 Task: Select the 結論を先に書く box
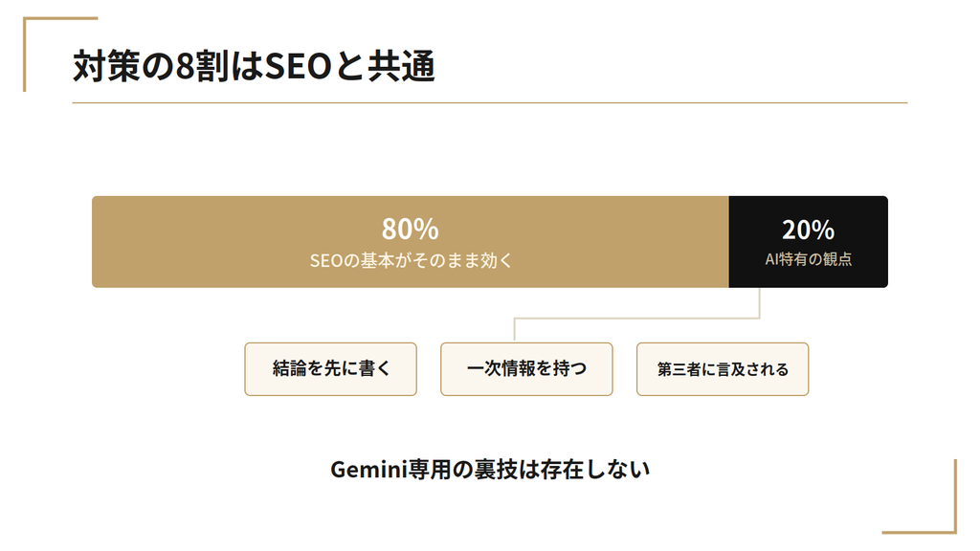click(x=330, y=369)
